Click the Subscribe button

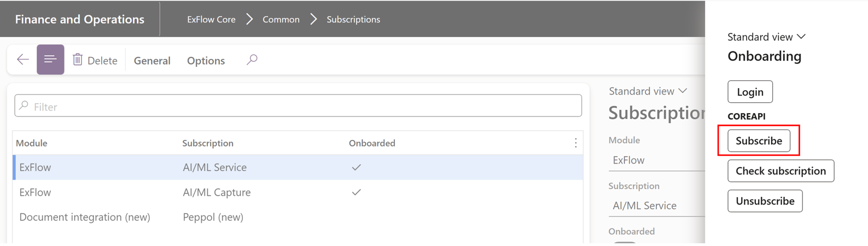758,141
